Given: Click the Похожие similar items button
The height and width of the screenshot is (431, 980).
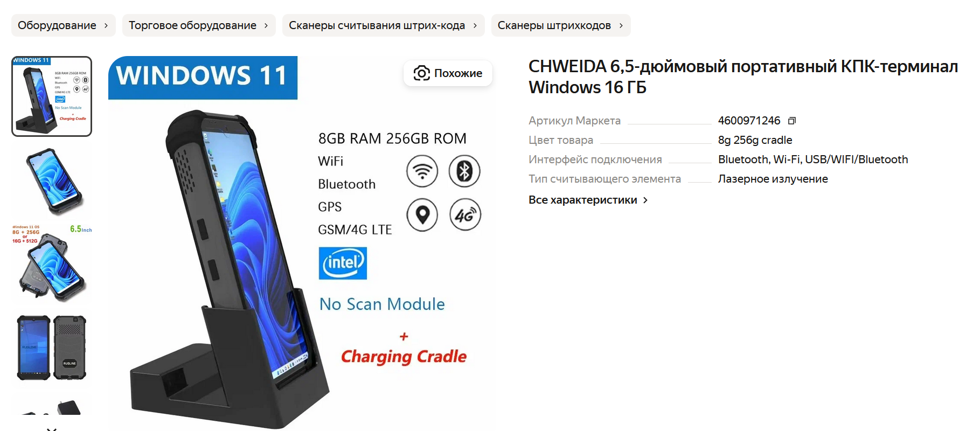Looking at the screenshot, I should pyautogui.click(x=448, y=73).
